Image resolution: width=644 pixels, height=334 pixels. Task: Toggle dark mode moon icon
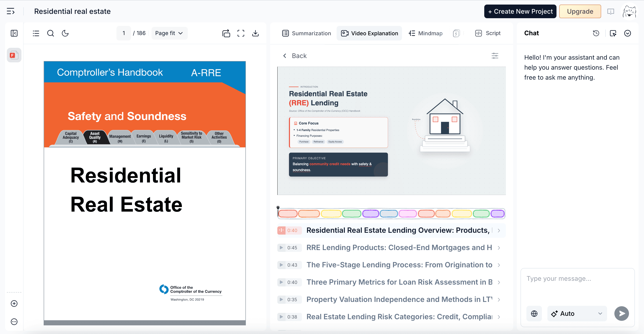point(65,33)
